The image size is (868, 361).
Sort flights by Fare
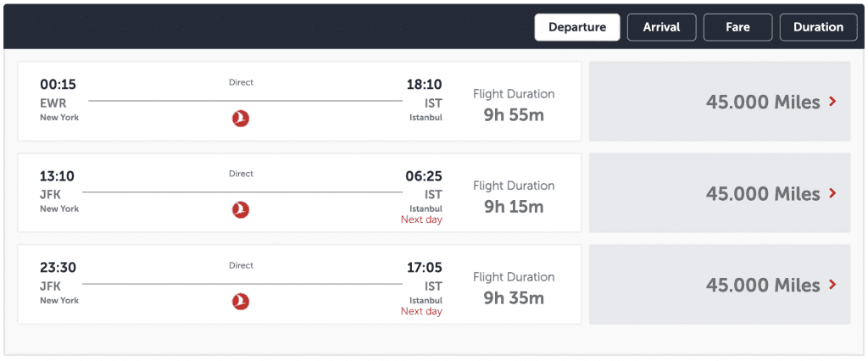[738, 27]
